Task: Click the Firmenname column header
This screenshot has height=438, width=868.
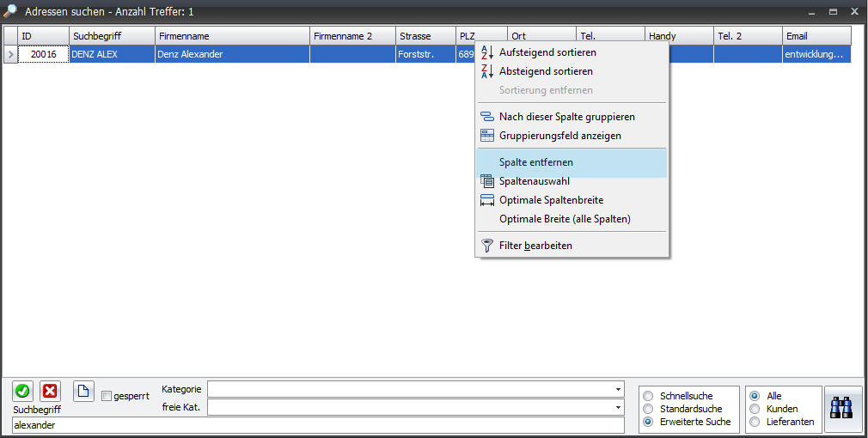Action: (232, 36)
